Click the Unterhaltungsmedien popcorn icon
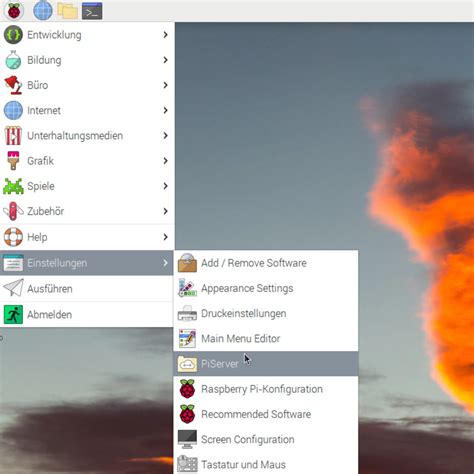The width and height of the screenshot is (474, 474). pyautogui.click(x=13, y=136)
